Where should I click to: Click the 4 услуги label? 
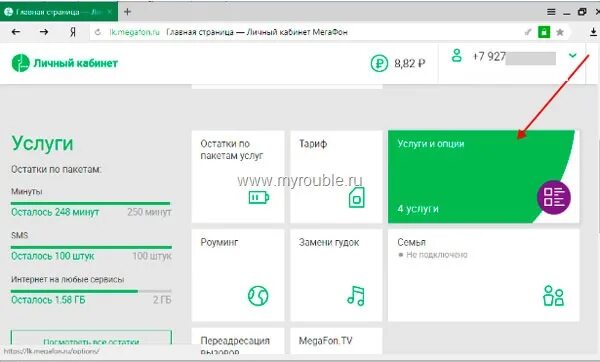pyautogui.click(x=418, y=209)
